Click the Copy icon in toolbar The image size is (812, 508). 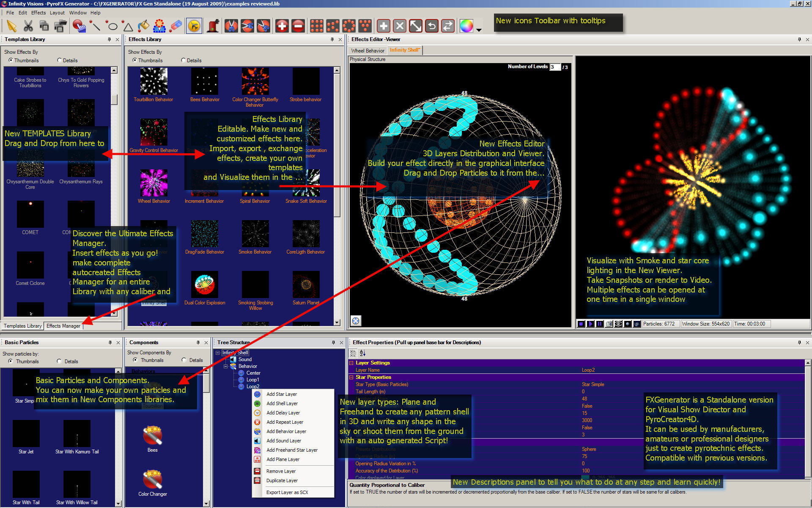tap(44, 26)
